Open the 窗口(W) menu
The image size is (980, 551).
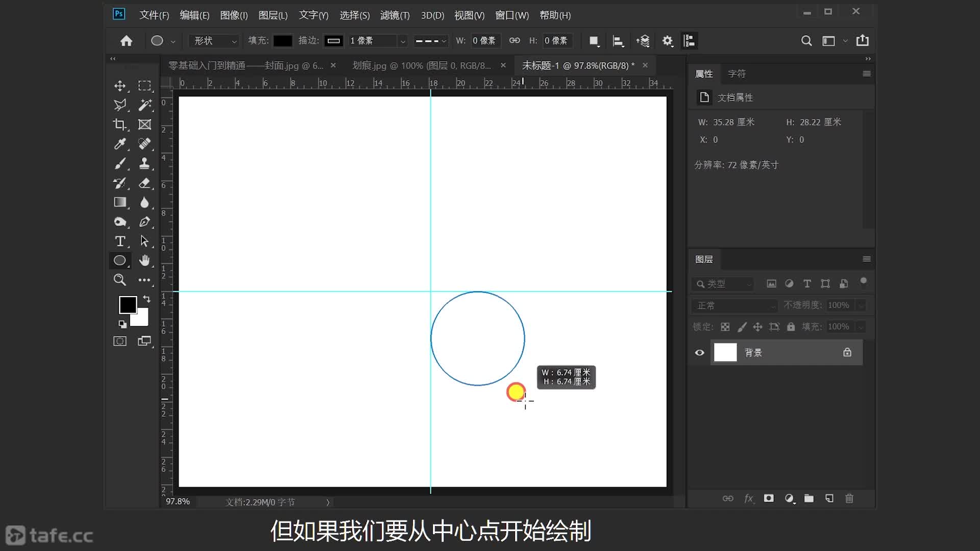(511, 15)
